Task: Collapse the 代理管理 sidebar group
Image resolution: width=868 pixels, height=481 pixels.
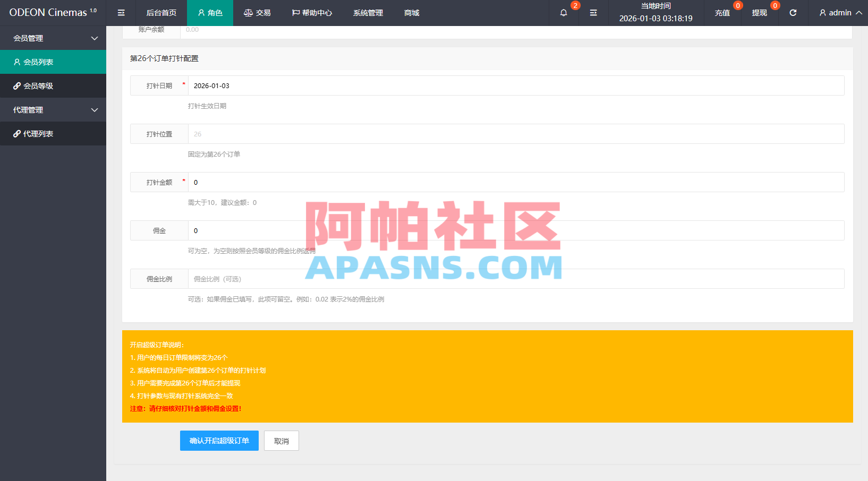Action: pos(53,110)
